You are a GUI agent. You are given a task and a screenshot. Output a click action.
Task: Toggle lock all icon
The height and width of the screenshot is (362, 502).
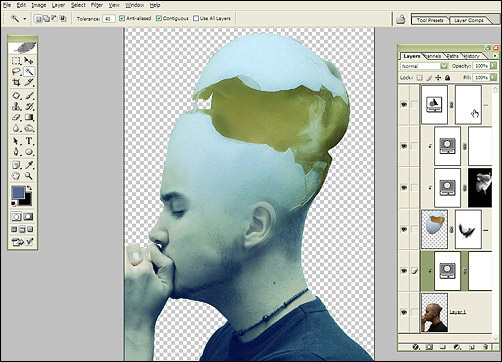pos(447,78)
